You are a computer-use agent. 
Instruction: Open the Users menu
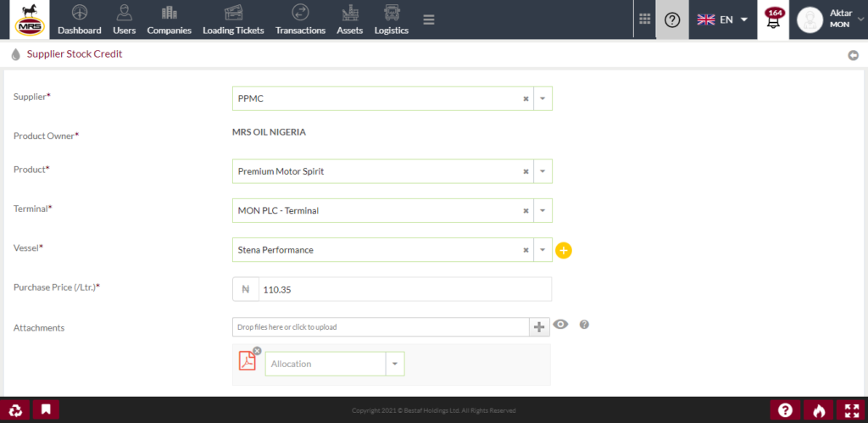[x=124, y=20]
